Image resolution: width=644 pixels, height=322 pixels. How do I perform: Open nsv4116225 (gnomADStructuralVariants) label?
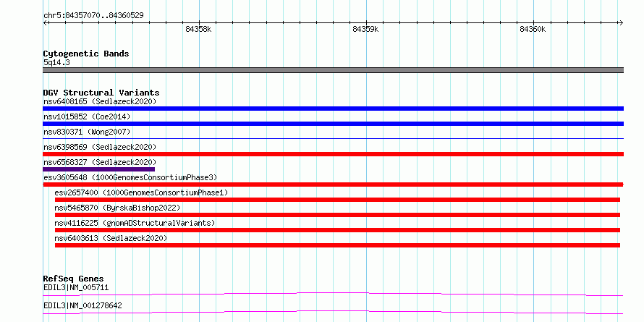click(x=135, y=223)
